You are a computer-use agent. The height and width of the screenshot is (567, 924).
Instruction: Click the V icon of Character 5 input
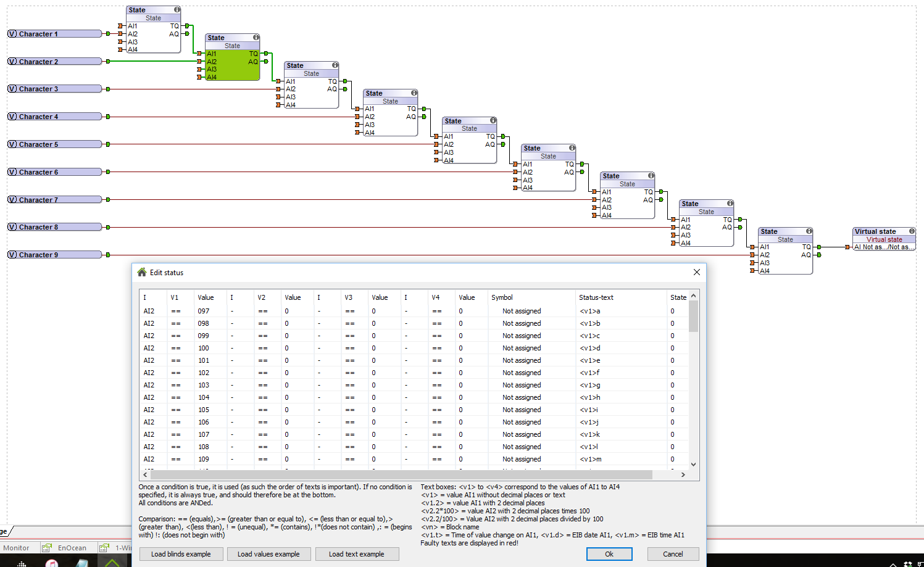pyautogui.click(x=12, y=144)
